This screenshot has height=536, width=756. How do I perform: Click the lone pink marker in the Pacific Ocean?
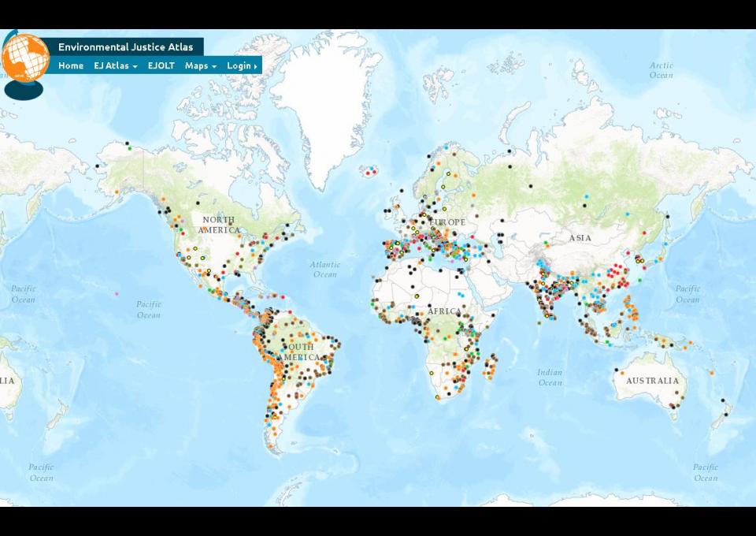pos(117,294)
